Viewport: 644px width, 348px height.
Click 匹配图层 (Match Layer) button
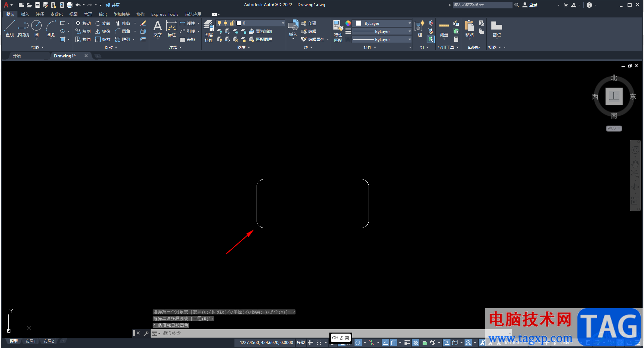pyautogui.click(x=261, y=39)
